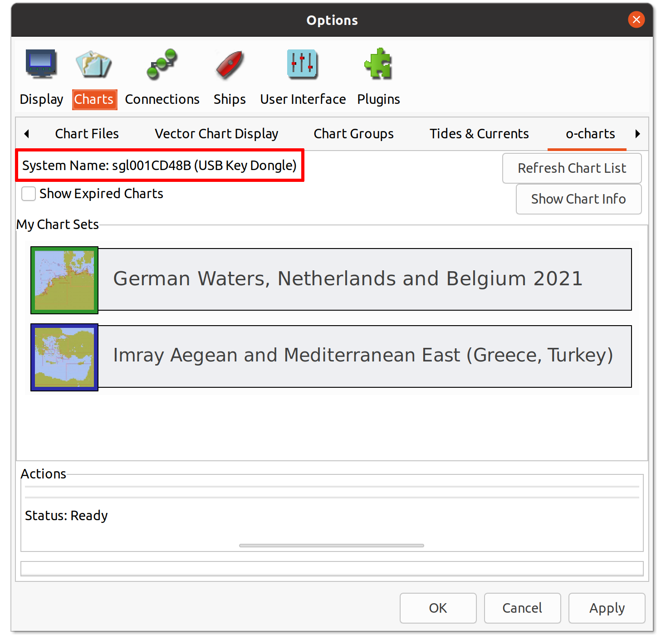
Task: Open User Interface sliders icon
Action: tap(303, 64)
